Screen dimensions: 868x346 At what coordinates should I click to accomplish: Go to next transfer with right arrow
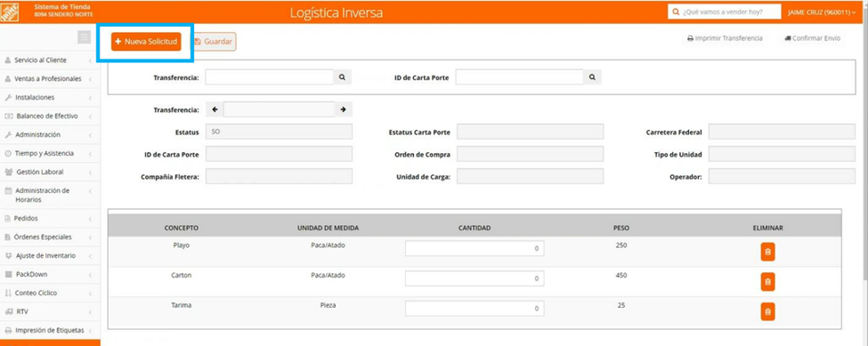point(344,109)
